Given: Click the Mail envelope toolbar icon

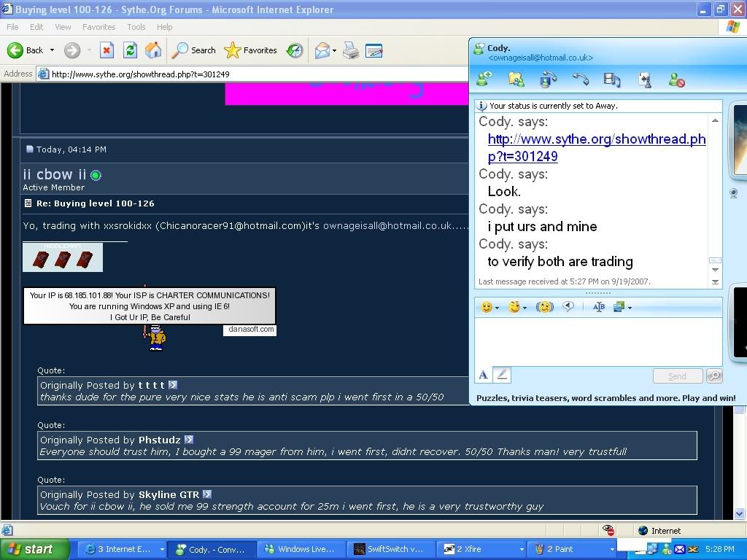Looking at the screenshot, I should [x=322, y=50].
